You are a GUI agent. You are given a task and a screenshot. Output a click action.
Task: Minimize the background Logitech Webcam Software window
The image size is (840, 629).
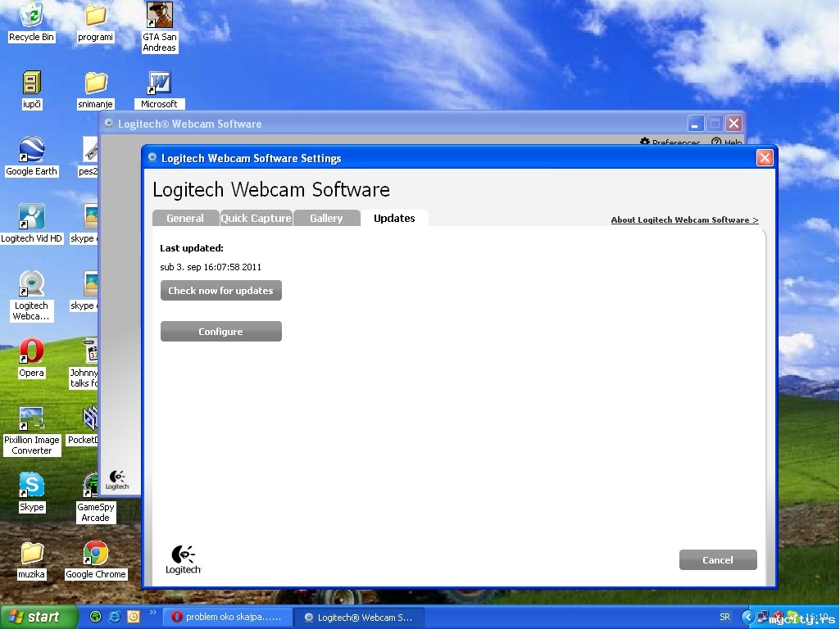click(x=696, y=124)
